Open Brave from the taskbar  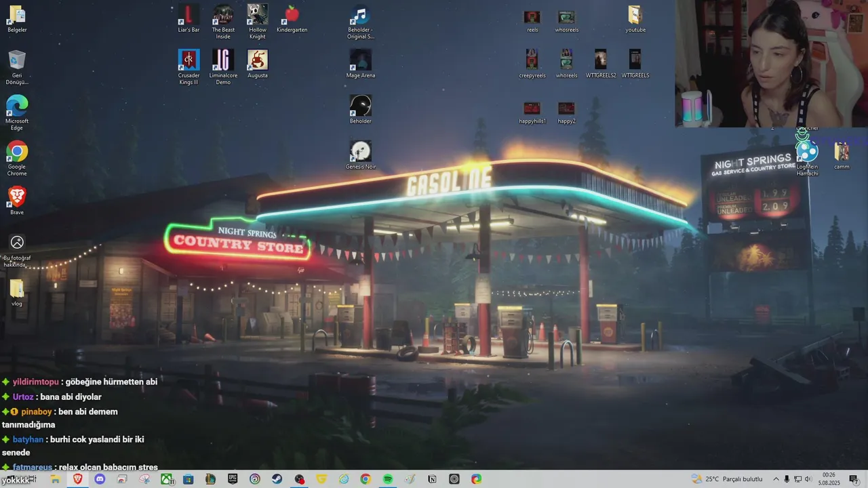77,479
